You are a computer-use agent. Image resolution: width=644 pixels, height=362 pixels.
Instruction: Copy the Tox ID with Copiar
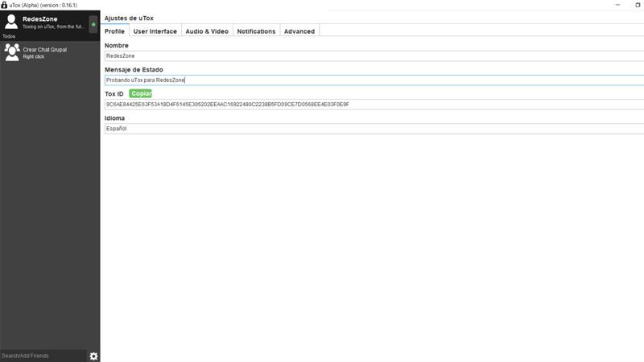(140, 93)
